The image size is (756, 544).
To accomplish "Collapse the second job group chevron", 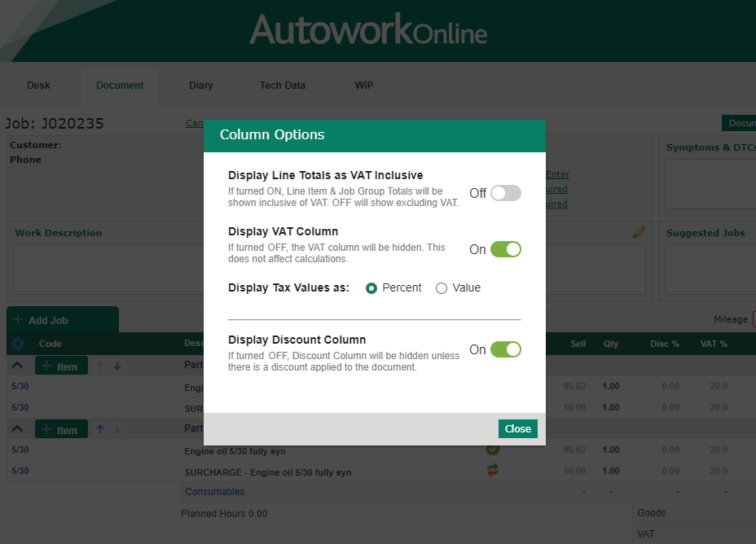I will coord(17,429).
